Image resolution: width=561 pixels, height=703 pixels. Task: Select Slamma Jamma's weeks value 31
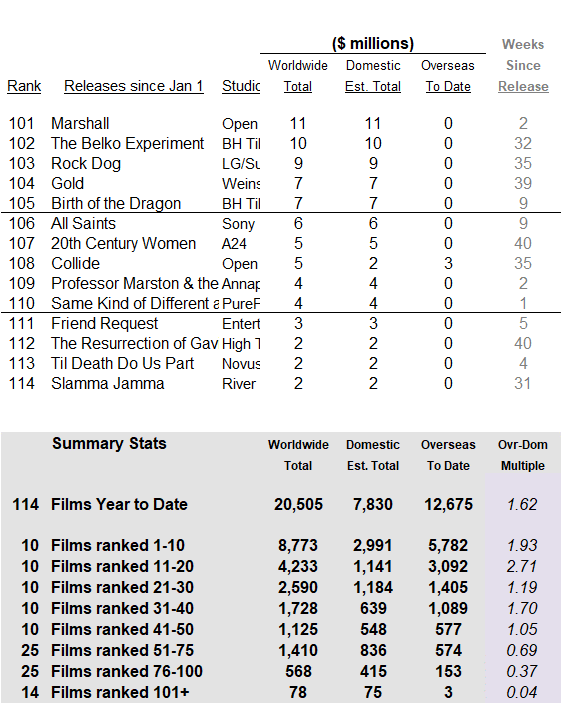tap(523, 383)
